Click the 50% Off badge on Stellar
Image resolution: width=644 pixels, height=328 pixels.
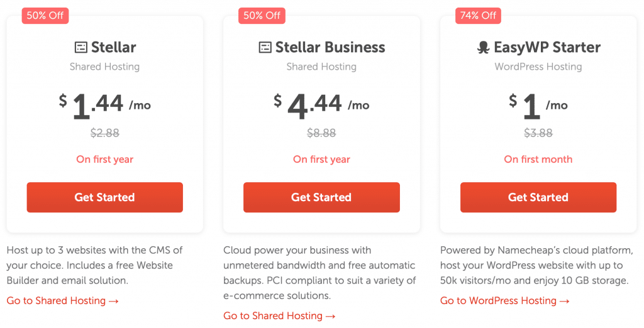[45, 16]
